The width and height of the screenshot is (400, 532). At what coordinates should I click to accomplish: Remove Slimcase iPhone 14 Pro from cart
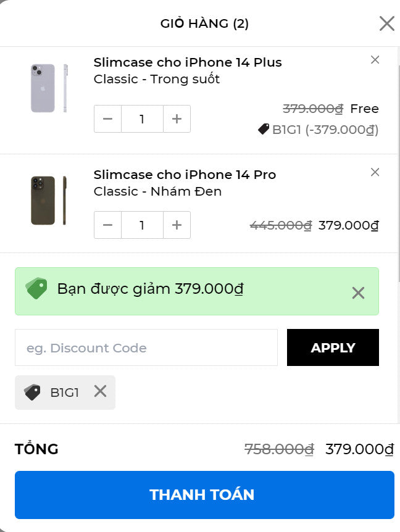click(x=375, y=172)
